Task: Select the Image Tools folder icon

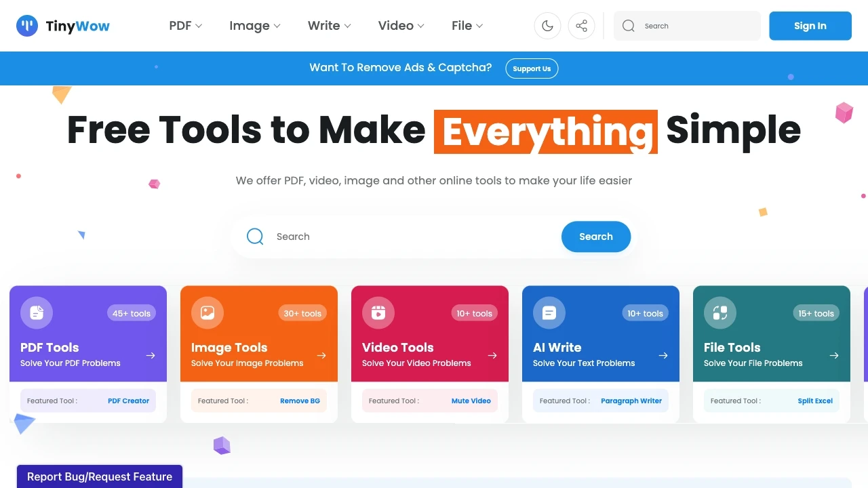Action: pos(207,312)
